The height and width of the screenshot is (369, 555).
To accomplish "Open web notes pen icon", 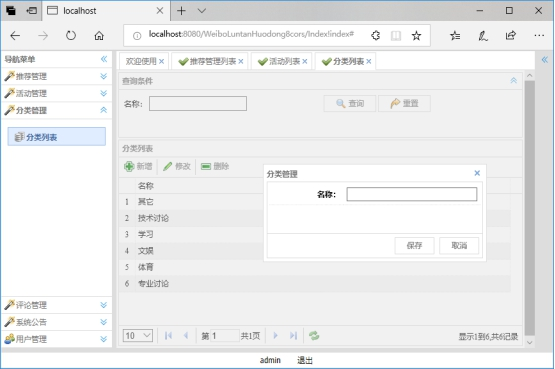I will [x=483, y=35].
